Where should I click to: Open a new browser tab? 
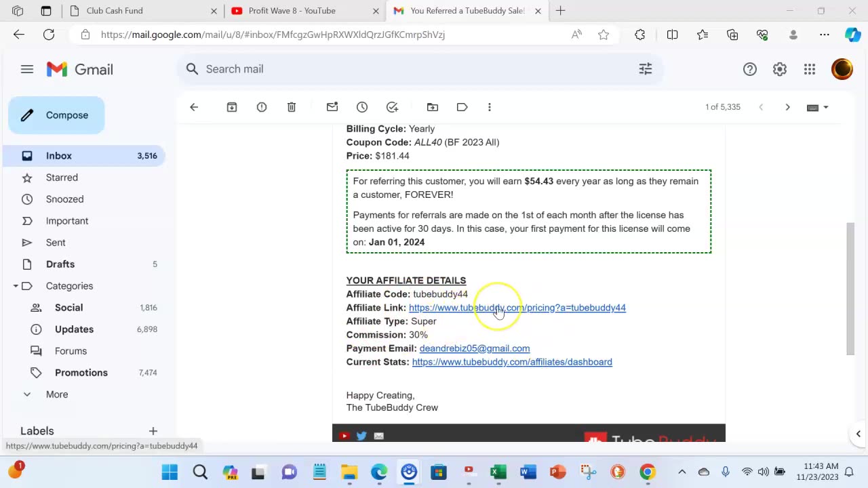tap(561, 11)
